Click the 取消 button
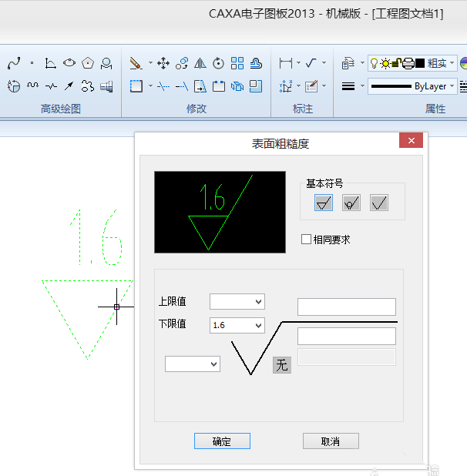 (331, 441)
